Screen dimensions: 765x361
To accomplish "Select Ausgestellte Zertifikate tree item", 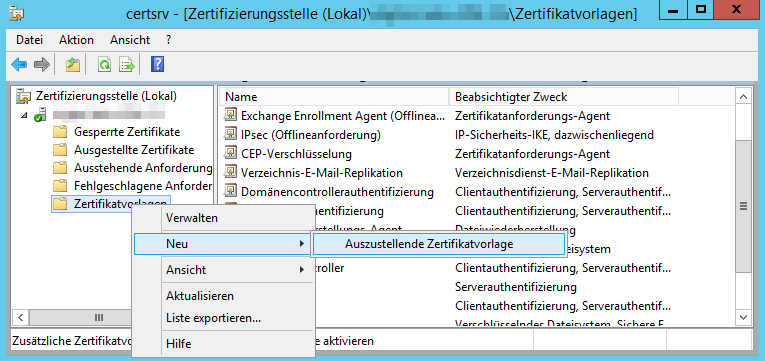I will (x=134, y=150).
